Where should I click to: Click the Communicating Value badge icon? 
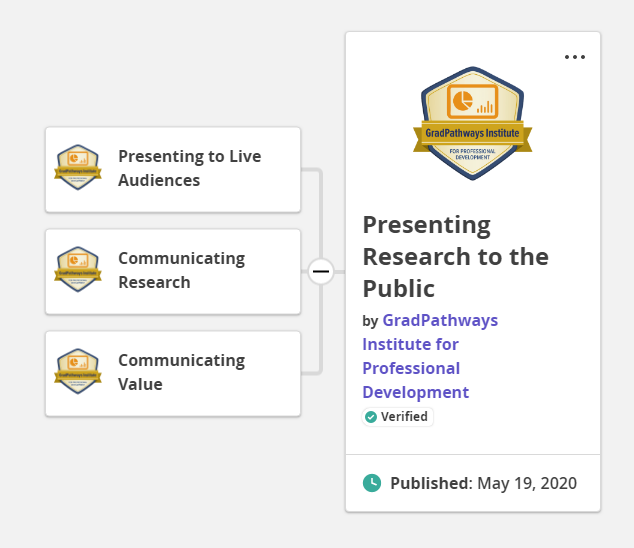click(78, 371)
